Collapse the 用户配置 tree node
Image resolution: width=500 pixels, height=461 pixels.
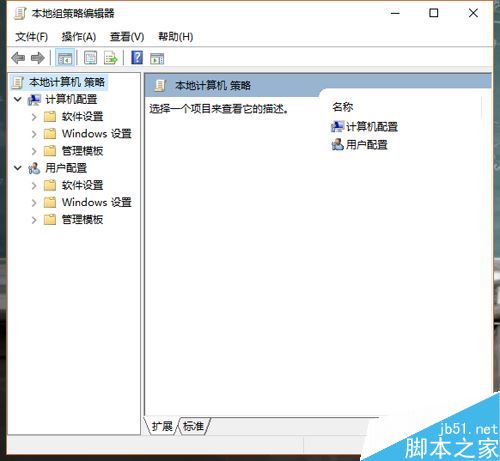tap(18, 168)
